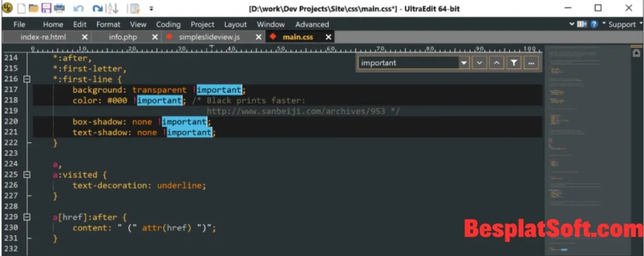Open more search options ellipsis button

(531, 63)
